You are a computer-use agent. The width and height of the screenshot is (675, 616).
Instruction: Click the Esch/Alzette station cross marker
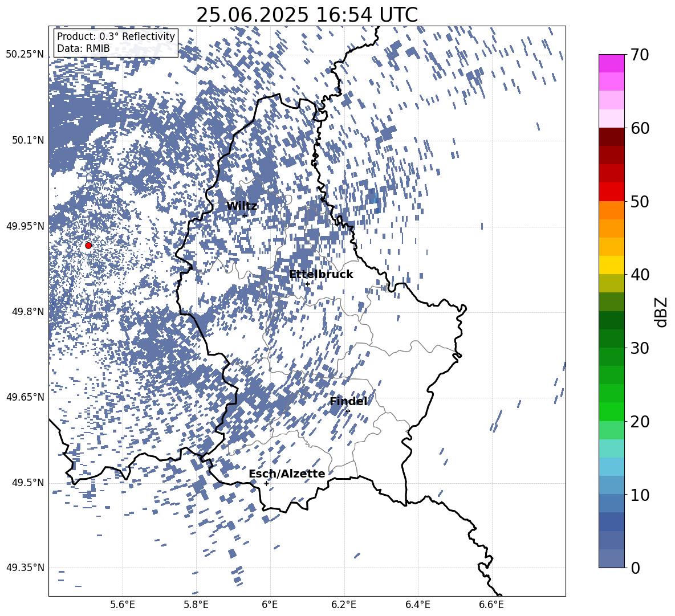pos(266,483)
